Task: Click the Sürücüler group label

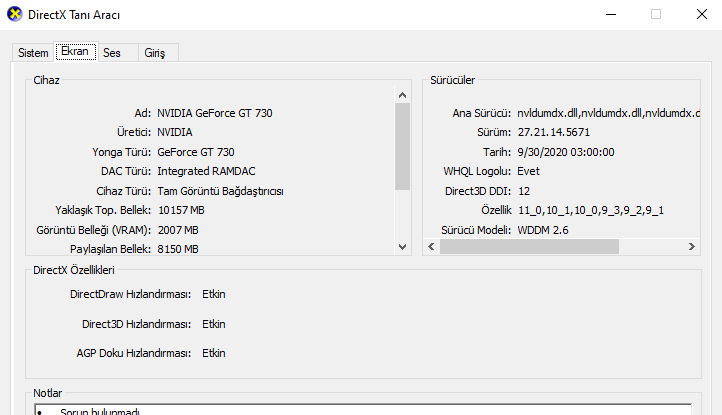Action: (x=453, y=80)
